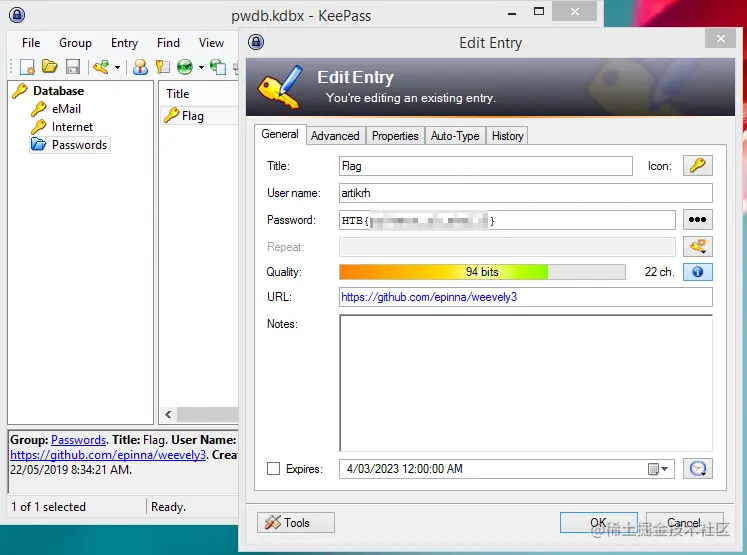Image resolution: width=747 pixels, height=555 pixels.
Task: Open the Entry menu
Action: click(124, 43)
